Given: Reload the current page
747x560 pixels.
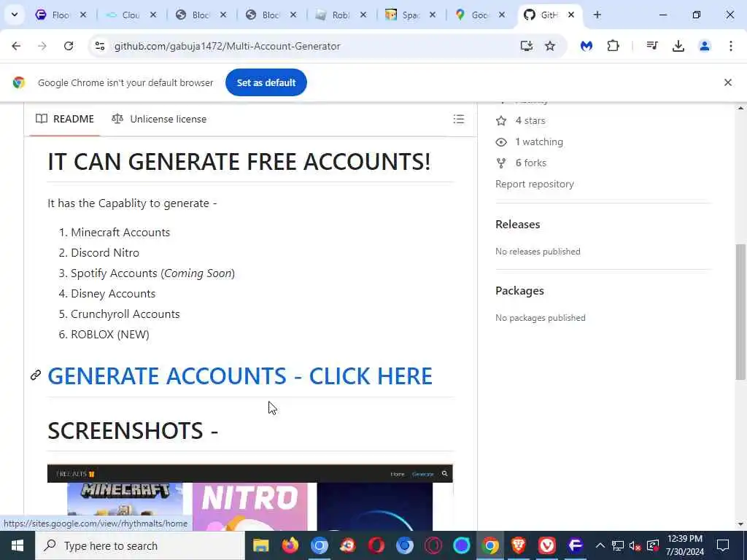Looking at the screenshot, I should point(69,46).
